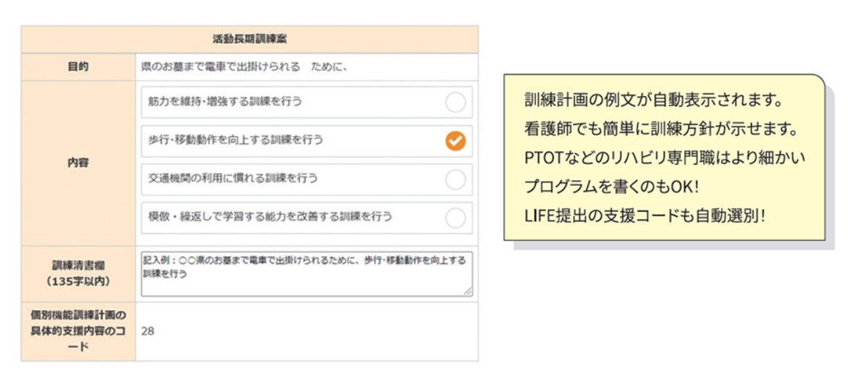Select the 筋力を維持・増強する訓練 radio circle

(455, 103)
